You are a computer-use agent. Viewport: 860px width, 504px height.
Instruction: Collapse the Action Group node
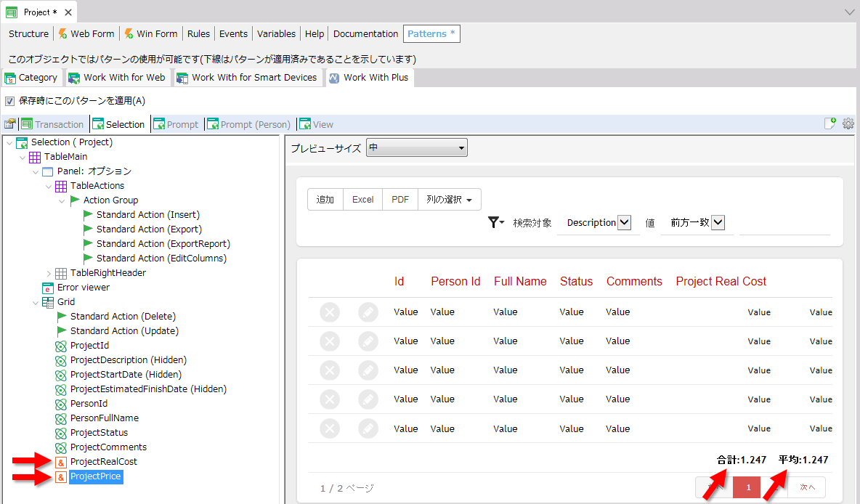(62, 200)
